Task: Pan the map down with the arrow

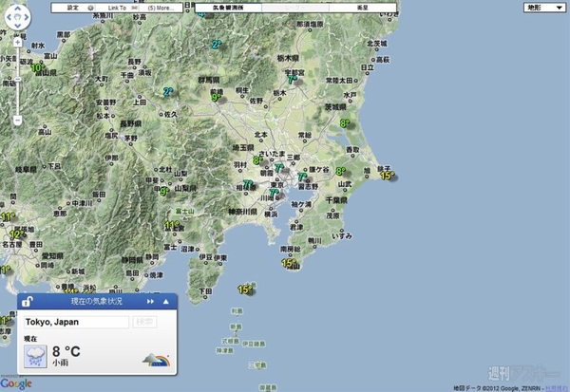Action: point(17,26)
